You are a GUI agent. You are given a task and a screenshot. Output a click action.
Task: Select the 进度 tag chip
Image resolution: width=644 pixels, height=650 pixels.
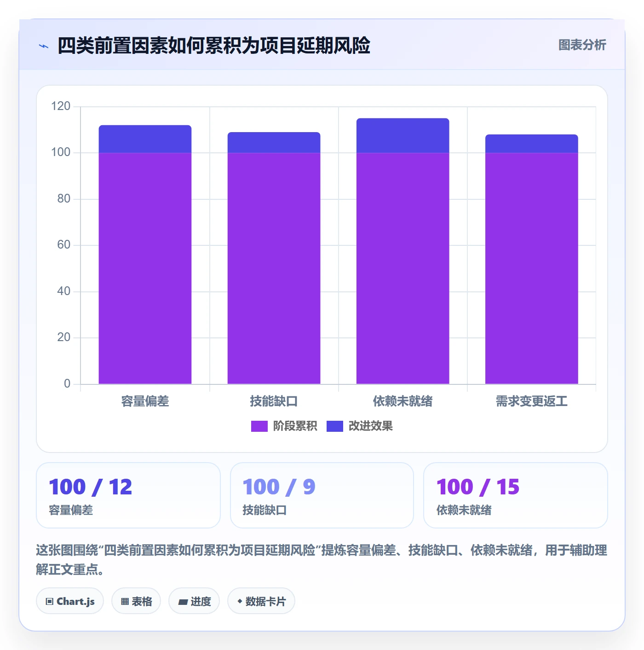[194, 601]
